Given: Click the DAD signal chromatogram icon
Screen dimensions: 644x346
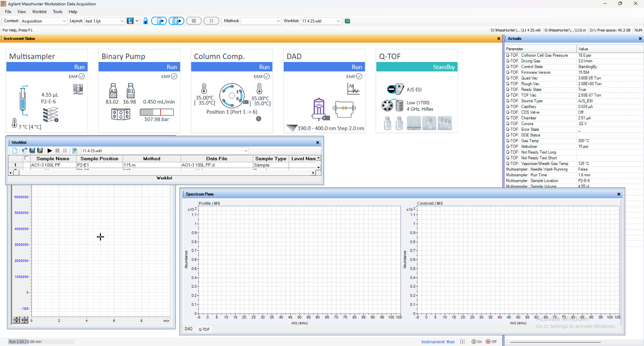Looking at the screenshot, I should 353,89.
